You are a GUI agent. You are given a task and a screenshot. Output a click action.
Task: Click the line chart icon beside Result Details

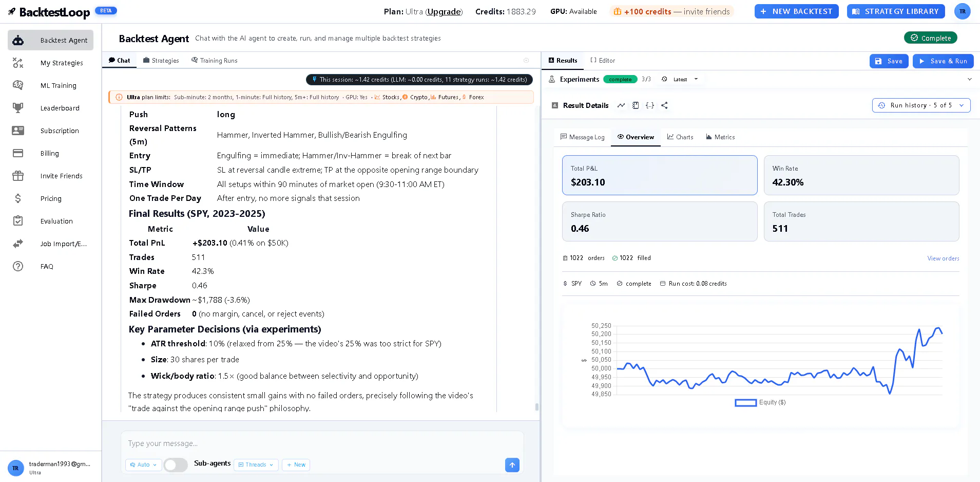pos(621,105)
